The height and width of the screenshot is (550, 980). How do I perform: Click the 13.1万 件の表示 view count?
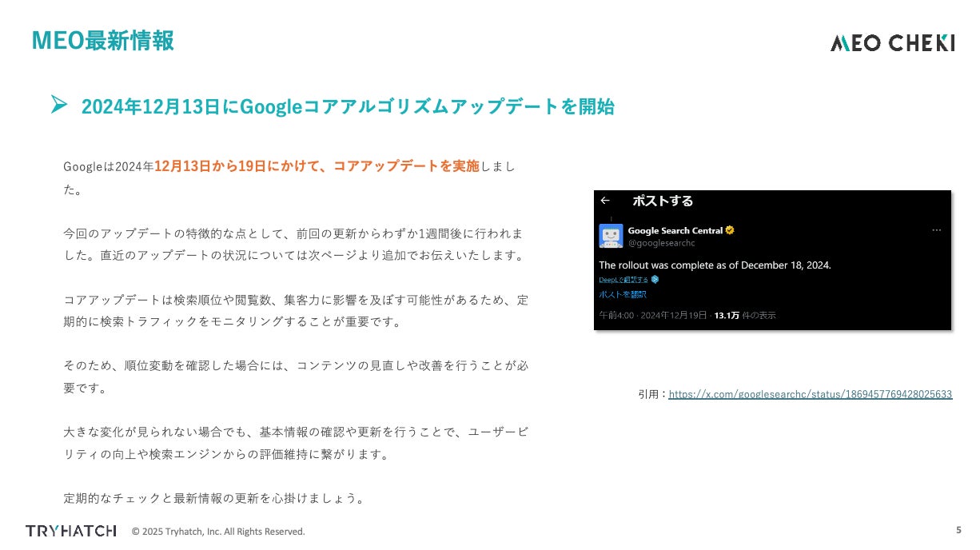pos(745,315)
